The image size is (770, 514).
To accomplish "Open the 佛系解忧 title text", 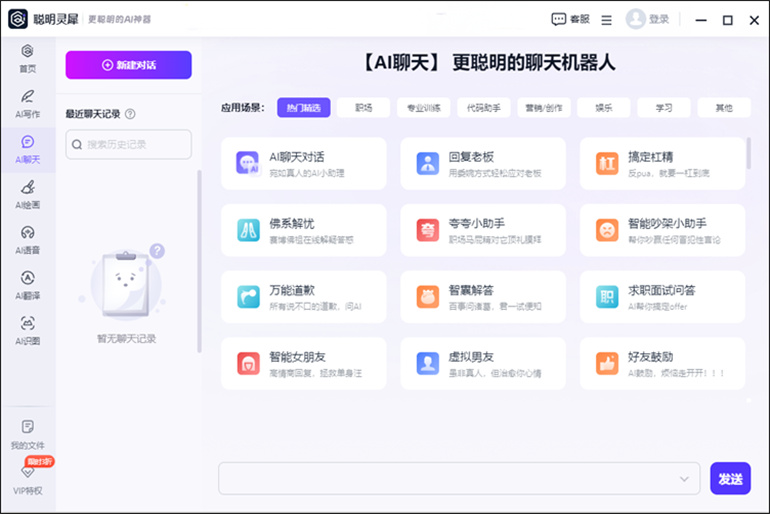I will [292, 224].
